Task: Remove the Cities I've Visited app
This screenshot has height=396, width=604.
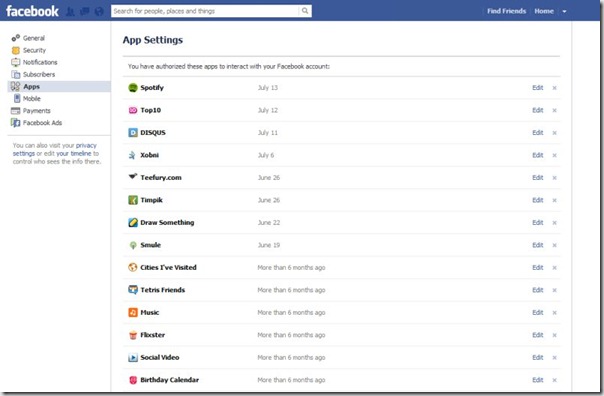Action: pos(554,268)
